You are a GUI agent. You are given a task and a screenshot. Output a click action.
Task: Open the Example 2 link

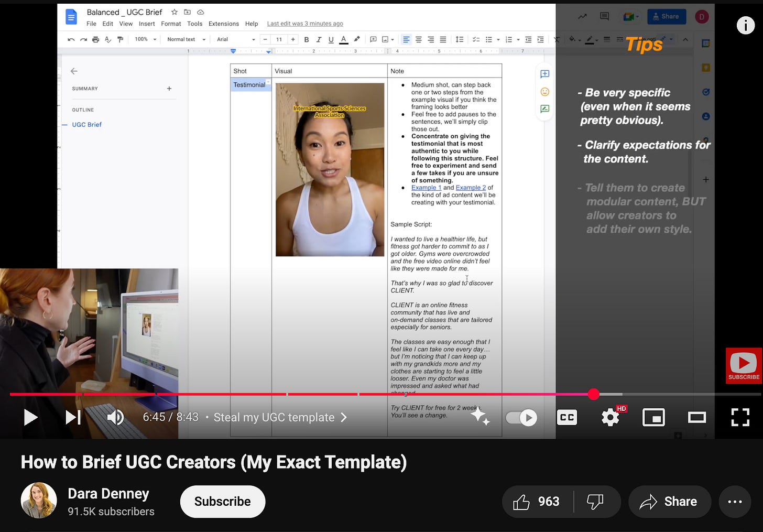point(471,188)
